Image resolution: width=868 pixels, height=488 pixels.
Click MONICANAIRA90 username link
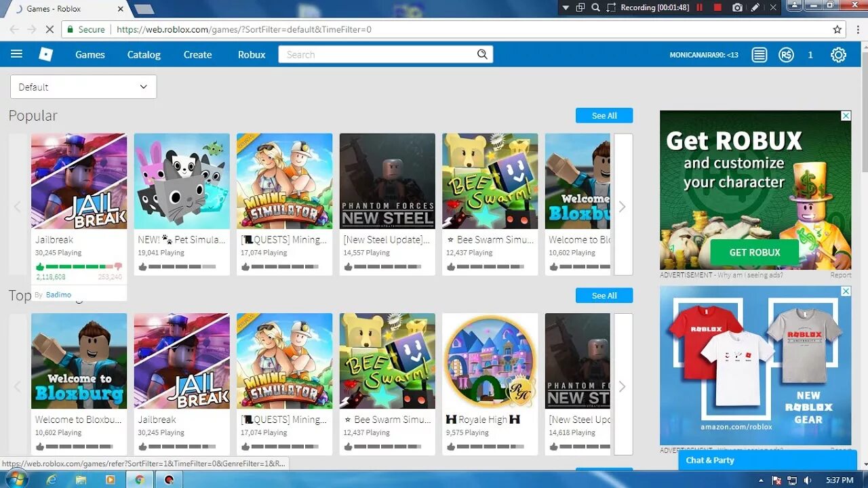click(704, 55)
